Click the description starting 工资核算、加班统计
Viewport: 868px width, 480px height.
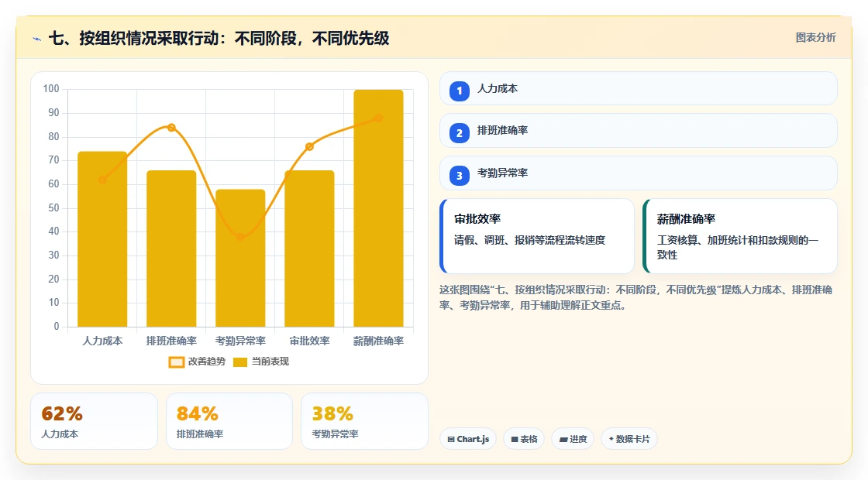click(x=737, y=247)
